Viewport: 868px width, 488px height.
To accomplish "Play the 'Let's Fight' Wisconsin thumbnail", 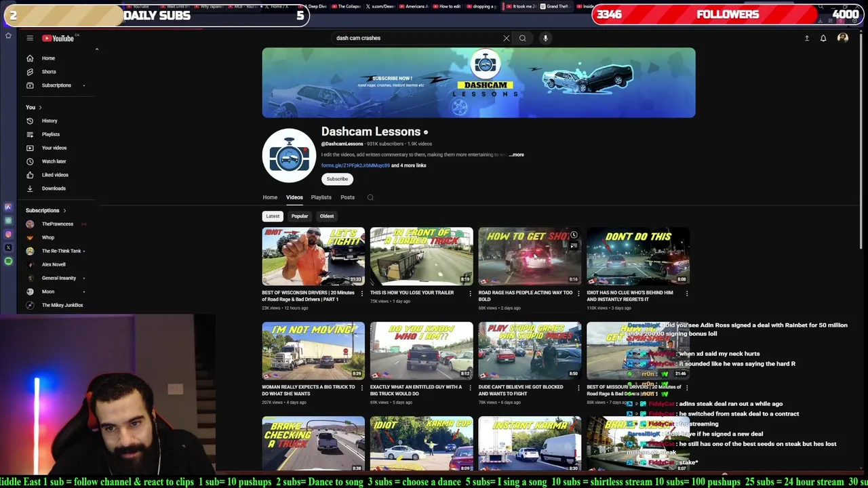I will click(313, 256).
